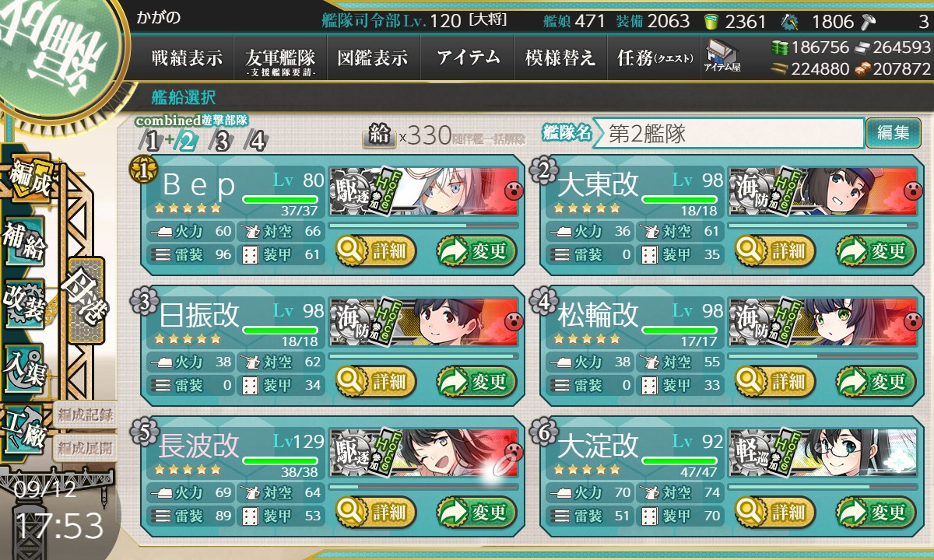Switch to fleet tab number 4
934x560 pixels.
(x=255, y=142)
